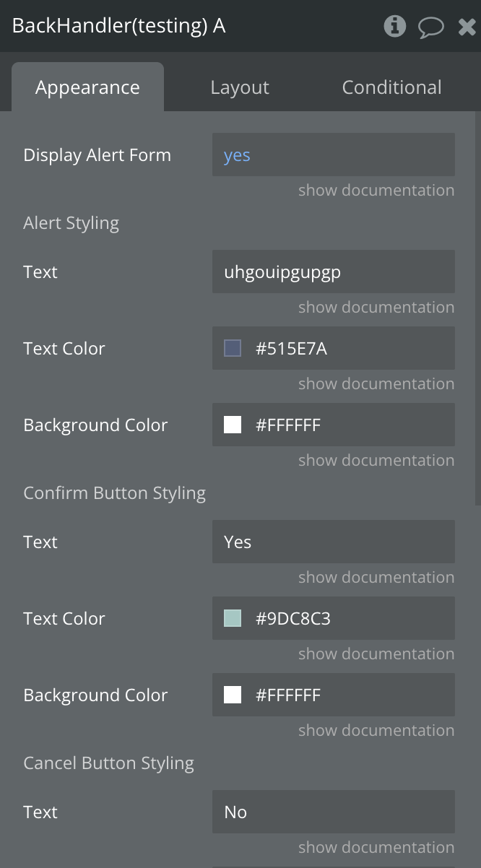Open Confirm Text Color swatch #9DC8C3

point(233,619)
